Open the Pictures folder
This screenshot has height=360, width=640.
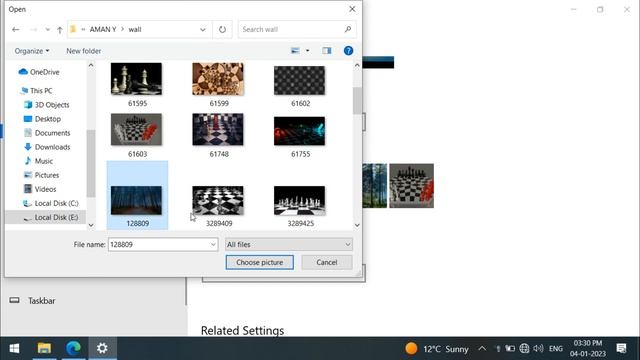(x=42, y=175)
